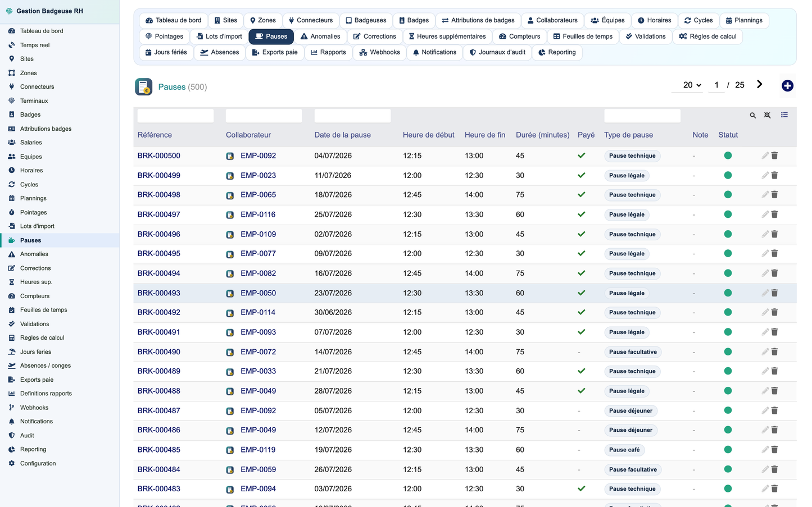Image resolution: width=812 pixels, height=507 pixels.
Task: Go to next page with chevron arrow
Action: [759, 84]
